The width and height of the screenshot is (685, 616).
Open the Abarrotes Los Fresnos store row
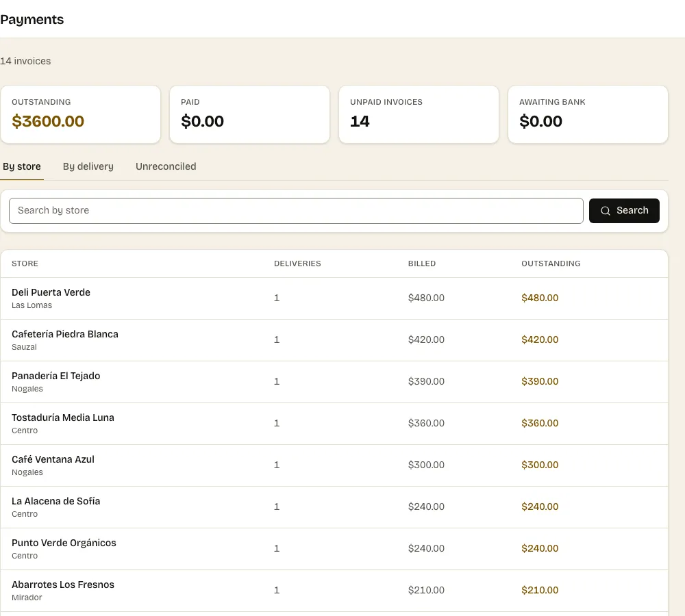click(334, 591)
